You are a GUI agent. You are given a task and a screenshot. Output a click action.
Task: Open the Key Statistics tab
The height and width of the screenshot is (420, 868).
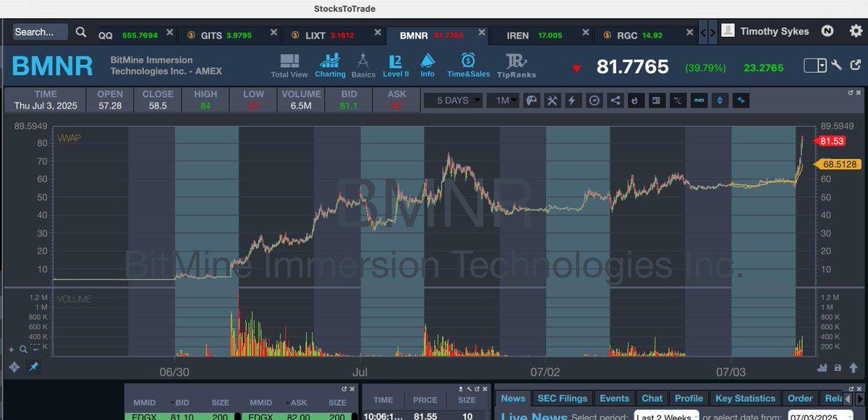[x=744, y=398]
